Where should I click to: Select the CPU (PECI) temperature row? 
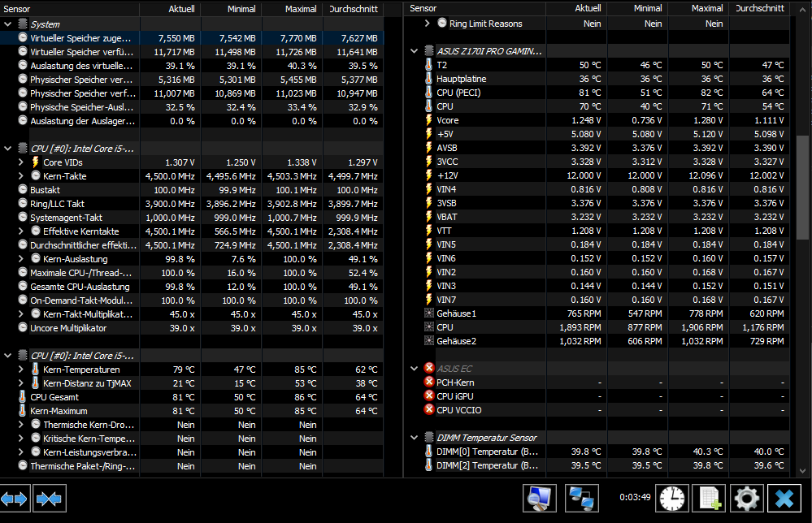pyautogui.click(x=597, y=93)
